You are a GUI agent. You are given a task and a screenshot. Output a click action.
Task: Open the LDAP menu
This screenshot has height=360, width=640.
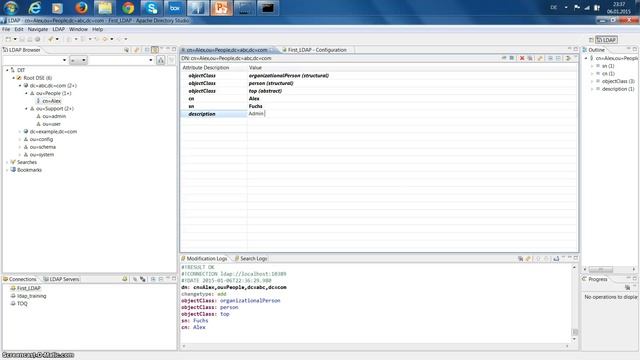pos(58,29)
